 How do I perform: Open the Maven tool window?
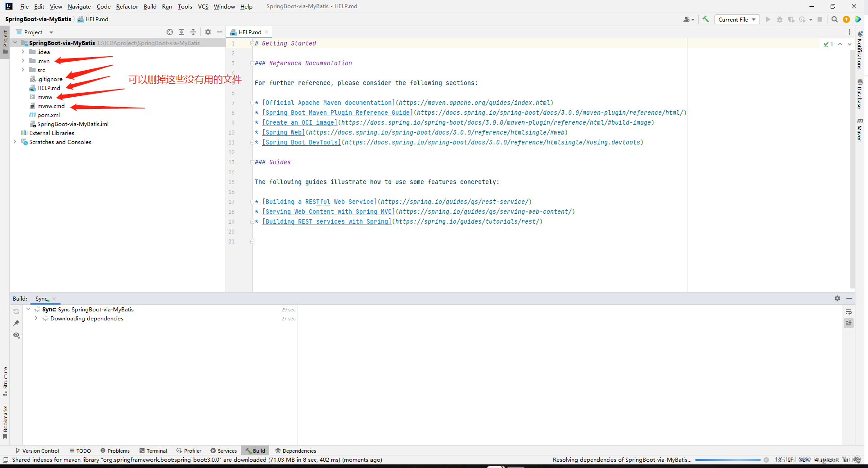click(859, 130)
